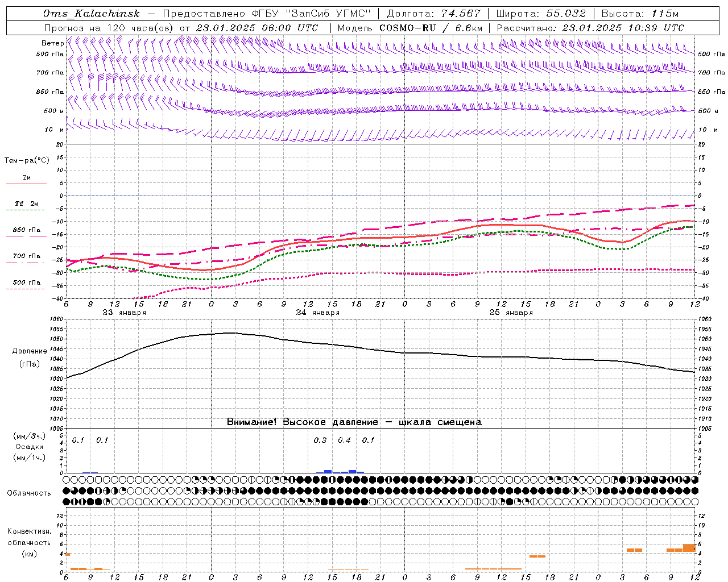Image resolution: width=728 pixels, height=582 pixels.
Task: Click the (мм/1ч.) precipitation unit label
Action: 30,458
